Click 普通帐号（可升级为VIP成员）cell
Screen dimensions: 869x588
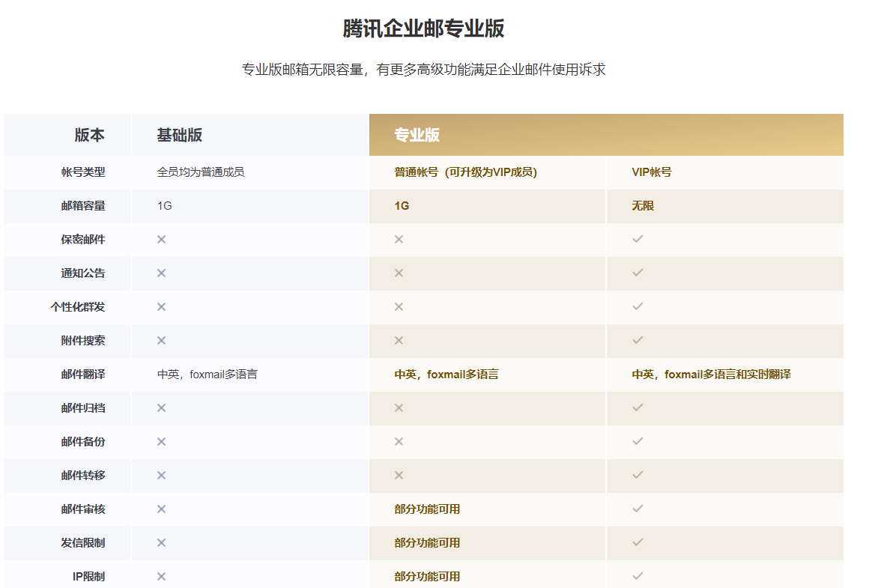[465, 172]
